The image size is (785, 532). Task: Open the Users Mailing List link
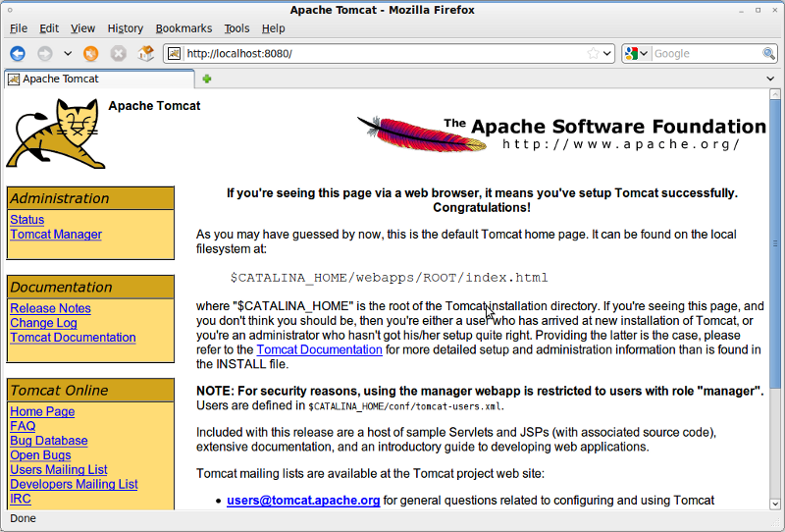click(x=59, y=469)
